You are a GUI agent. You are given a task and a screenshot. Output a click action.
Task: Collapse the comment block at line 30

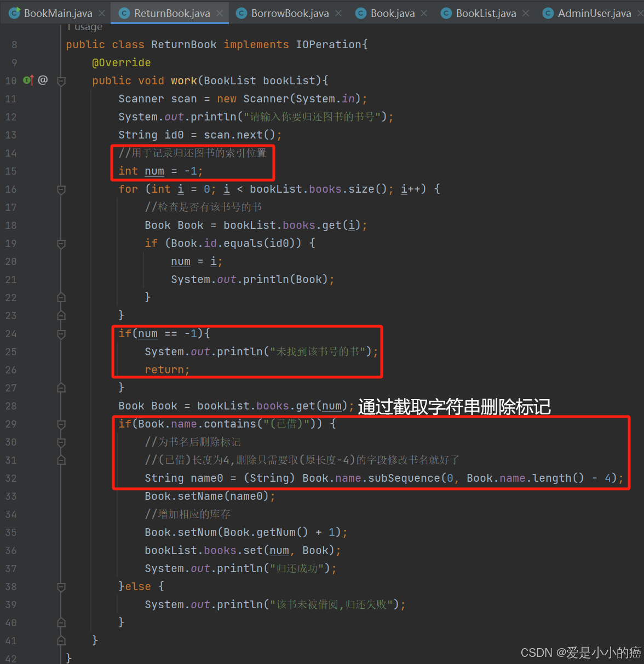[x=61, y=442]
